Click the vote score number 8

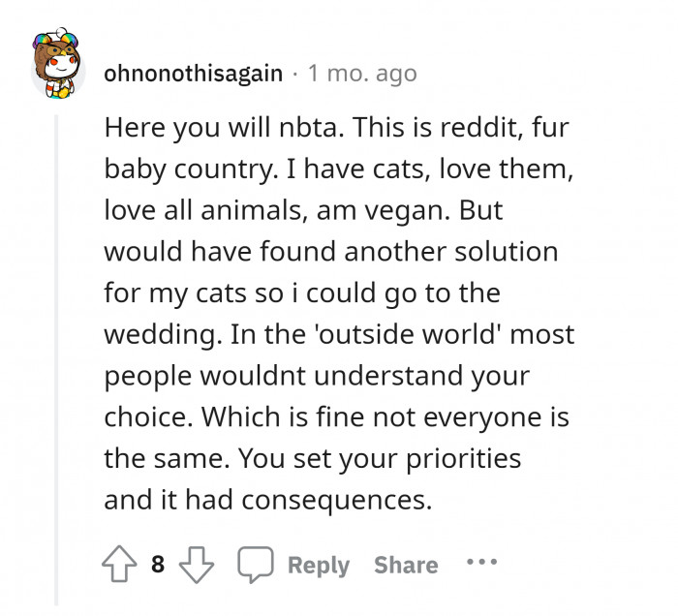point(158,565)
